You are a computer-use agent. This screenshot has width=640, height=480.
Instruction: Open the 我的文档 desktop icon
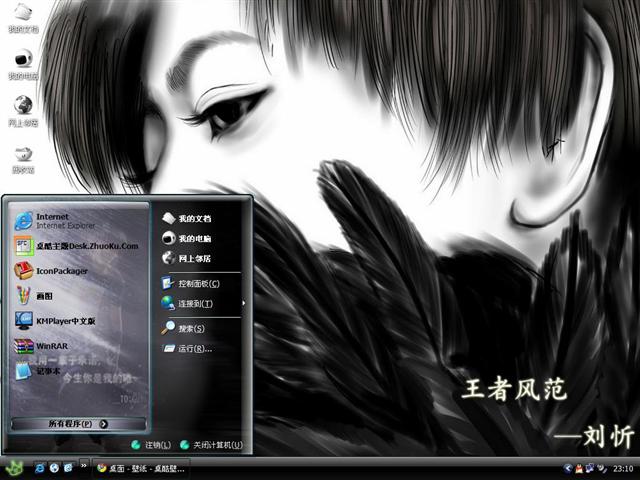[x=23, y=17]
